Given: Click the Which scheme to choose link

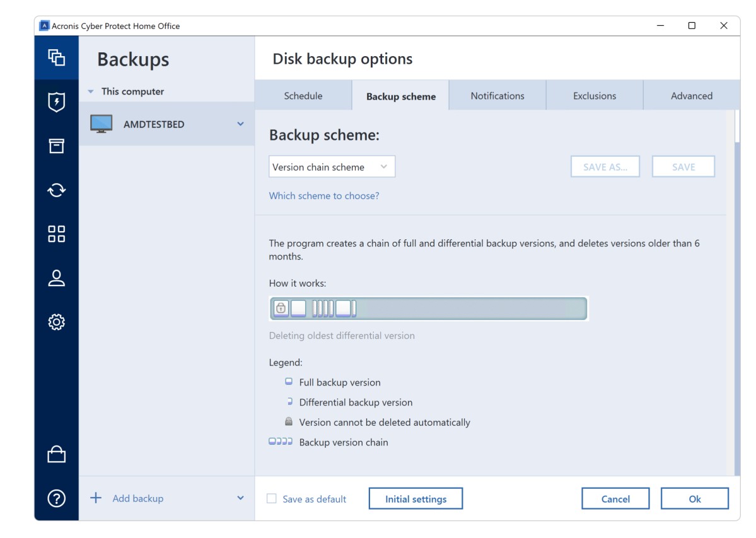Looking at the screenshot, I should point(324,196).
